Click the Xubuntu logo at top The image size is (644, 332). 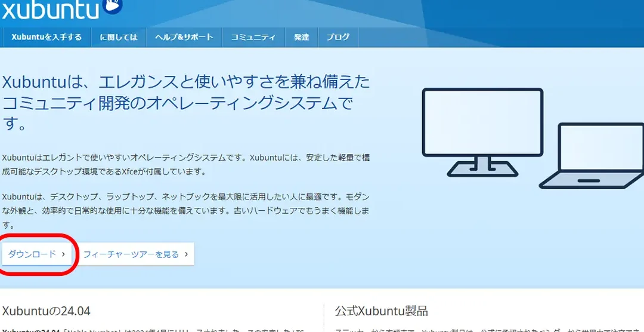63,9
